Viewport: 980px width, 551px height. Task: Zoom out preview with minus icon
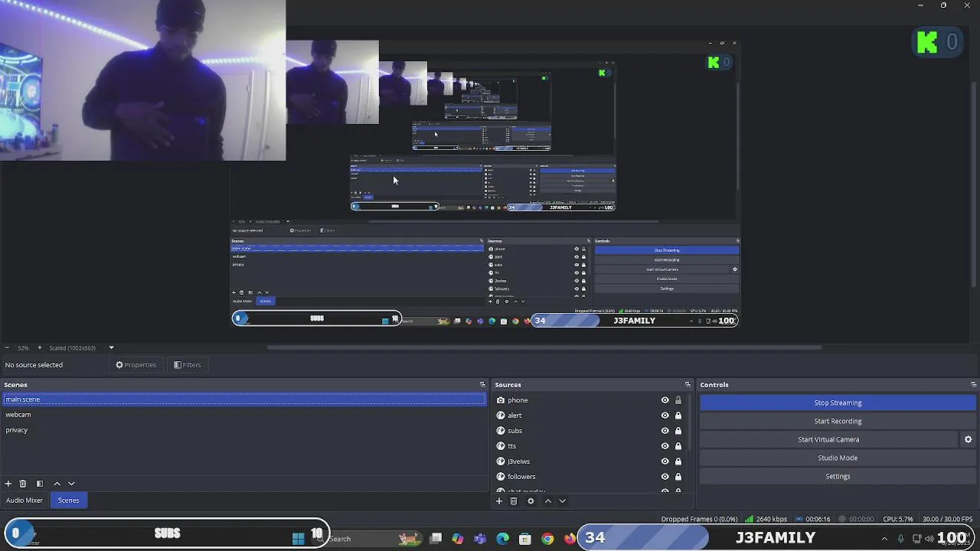[7, 347]
